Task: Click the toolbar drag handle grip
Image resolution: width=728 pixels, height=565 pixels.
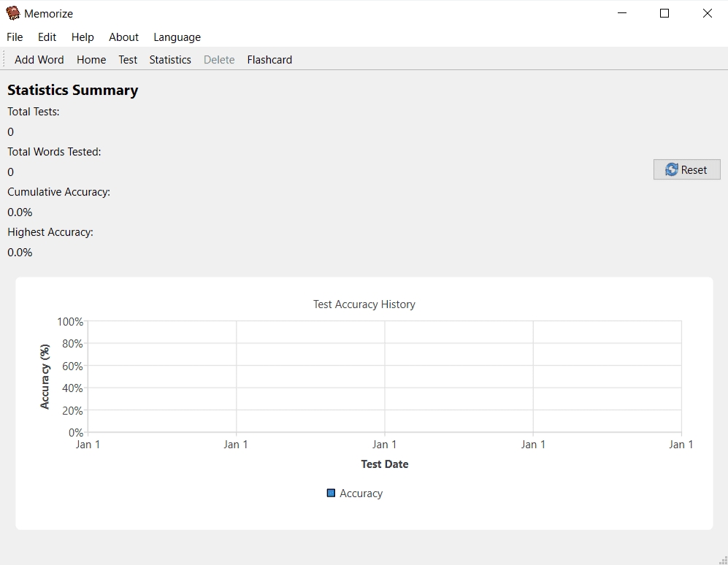Action: [x=4, y=60]
